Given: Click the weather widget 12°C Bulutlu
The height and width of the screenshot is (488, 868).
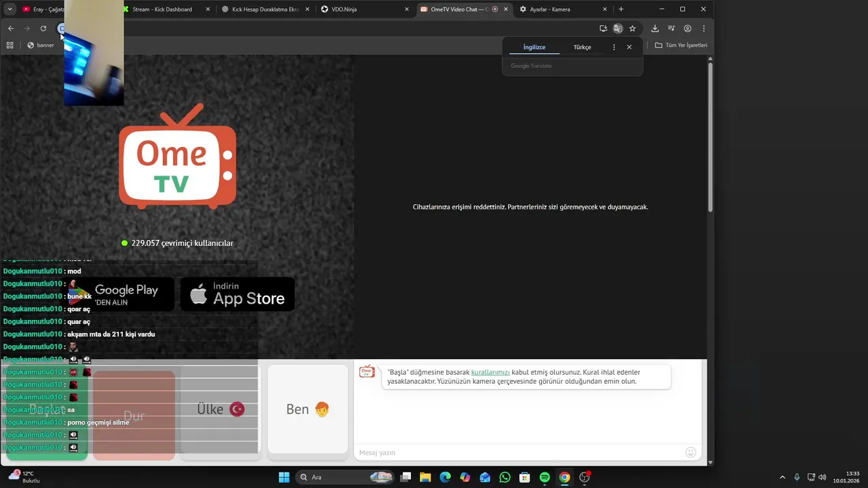Looking at the screenshot, I should (x=24, y=477).
